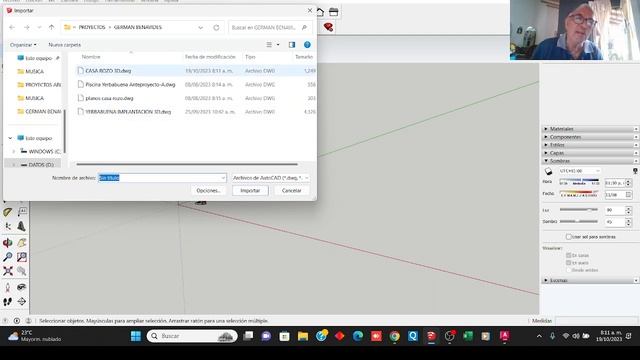Viewport: 640px width, 360px height.
Task: Click the Importar button
Action: point(250,191)
